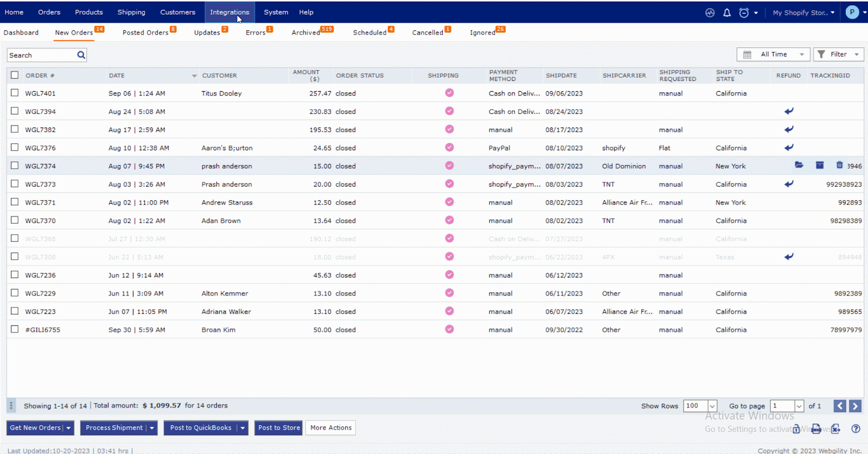This screenshot has width=868, height=454.
Task: Click the Post to QuickBooks button
Action: click(201, 428)
